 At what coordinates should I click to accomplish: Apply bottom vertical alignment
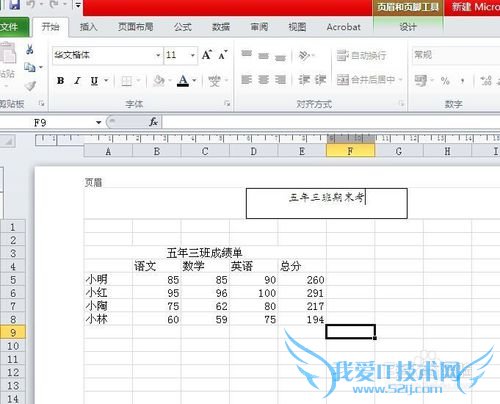[280, 57]
